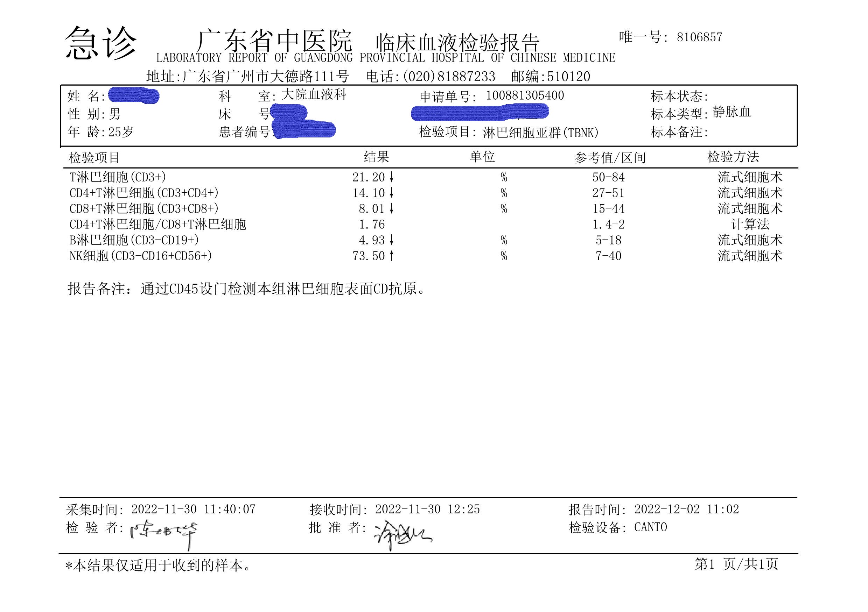The width and height of the screenshot is (868, 612).
Task: Click the hospital name 广东省中医院
Action: 275,41
